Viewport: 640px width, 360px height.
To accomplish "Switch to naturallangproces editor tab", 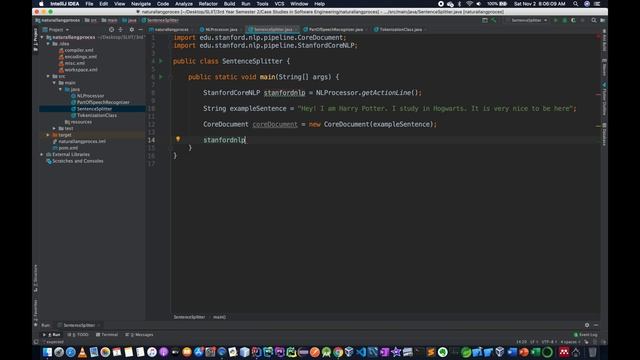I will [171, 29].
